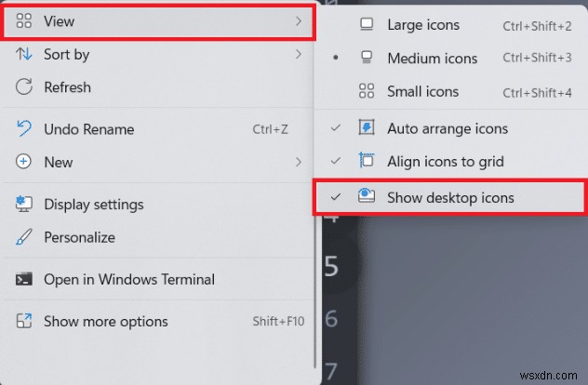The width and height of the screenshot is (588, 385).
Task: Expand the View submenu chevron
Action: [x=299, y=20]
